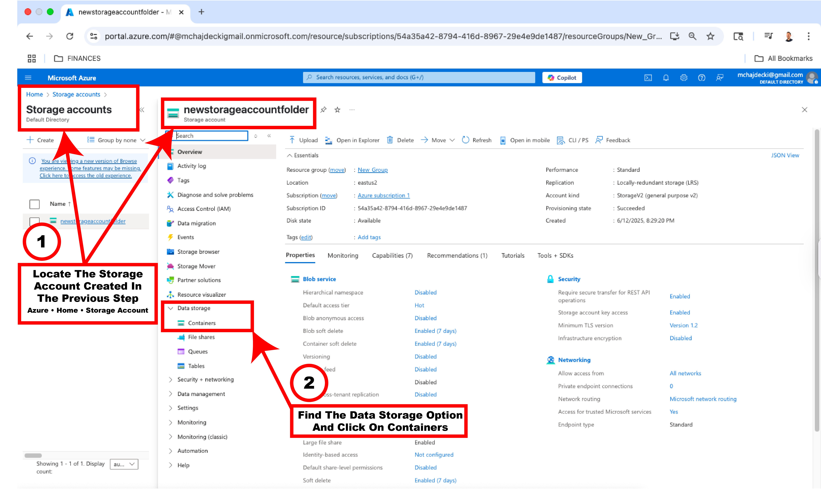Click the top bar feedback icon
Screen dimensions: 821x504
[x=720, y=78]
